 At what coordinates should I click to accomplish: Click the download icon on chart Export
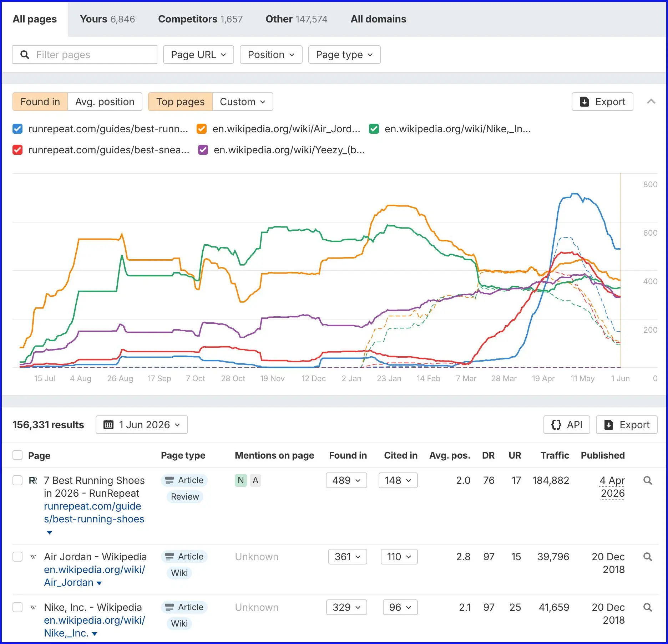click(584, 102)
